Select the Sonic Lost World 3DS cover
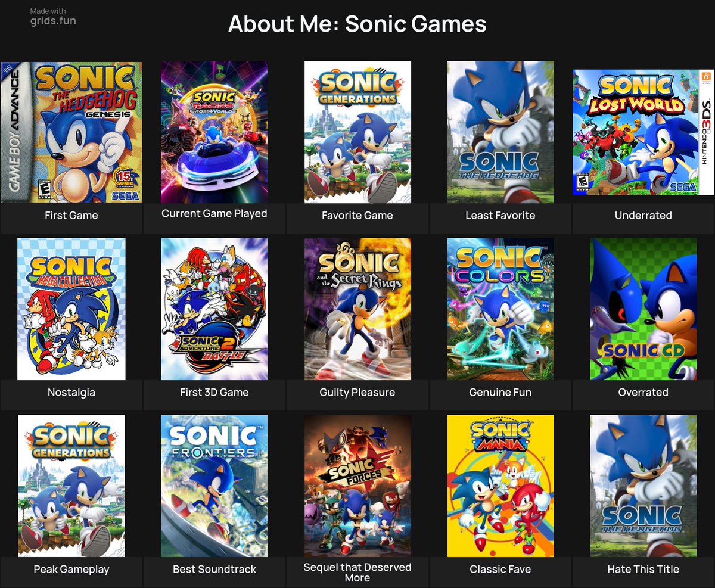 643,132
